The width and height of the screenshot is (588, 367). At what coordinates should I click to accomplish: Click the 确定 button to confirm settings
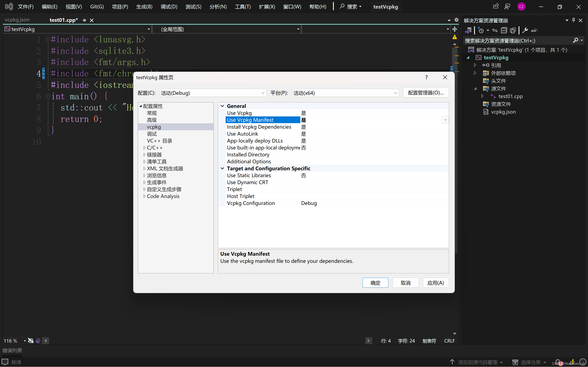click(x=375, y=283)
